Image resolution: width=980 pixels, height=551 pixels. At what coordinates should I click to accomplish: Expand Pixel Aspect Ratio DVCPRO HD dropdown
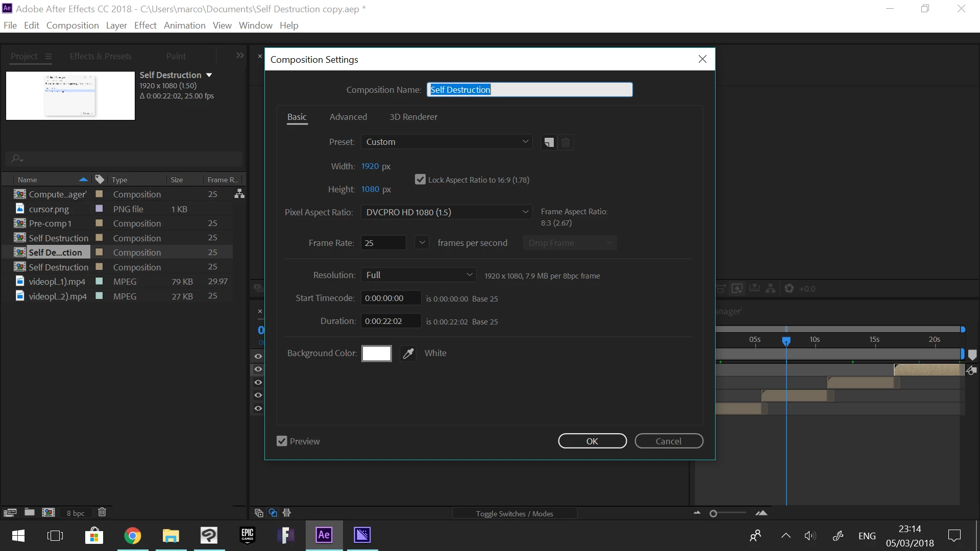click(446, 212)
